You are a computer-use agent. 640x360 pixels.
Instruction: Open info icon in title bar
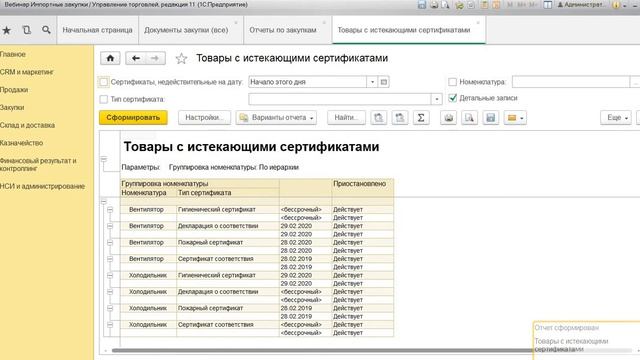point(616,5)
